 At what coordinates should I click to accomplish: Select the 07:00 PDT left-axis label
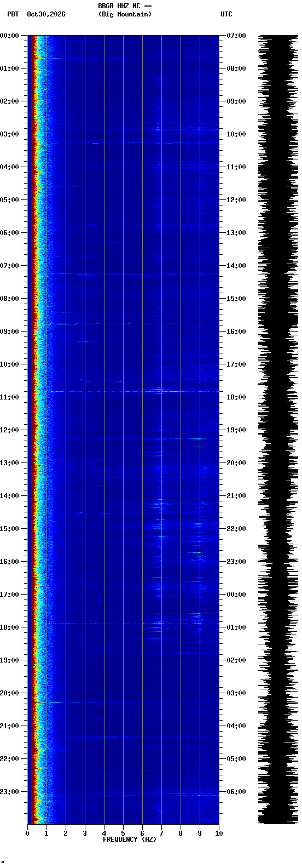coord(10,266)
